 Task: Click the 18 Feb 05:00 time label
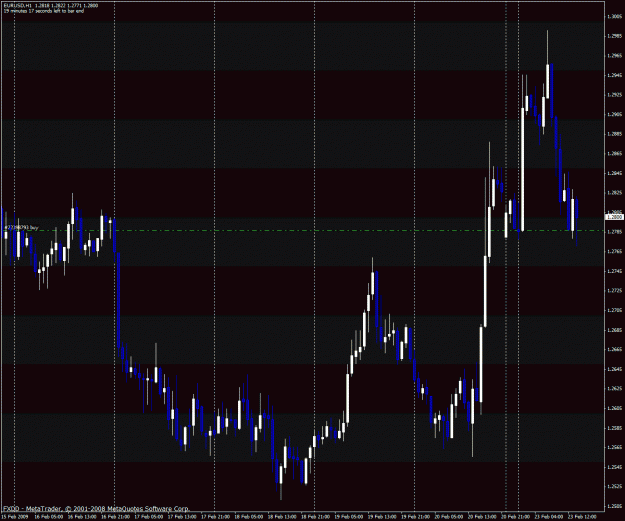249,517
